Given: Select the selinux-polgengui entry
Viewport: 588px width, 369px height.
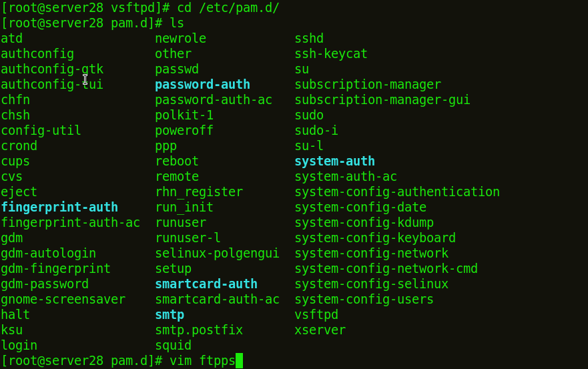Looking at the screenshot, I should pos(217,253).
